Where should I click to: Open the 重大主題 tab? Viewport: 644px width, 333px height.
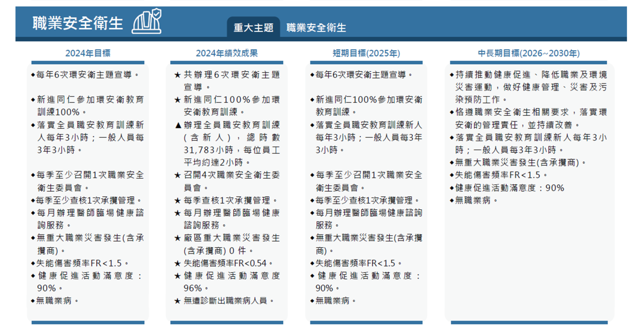click(x=253, y=27)
